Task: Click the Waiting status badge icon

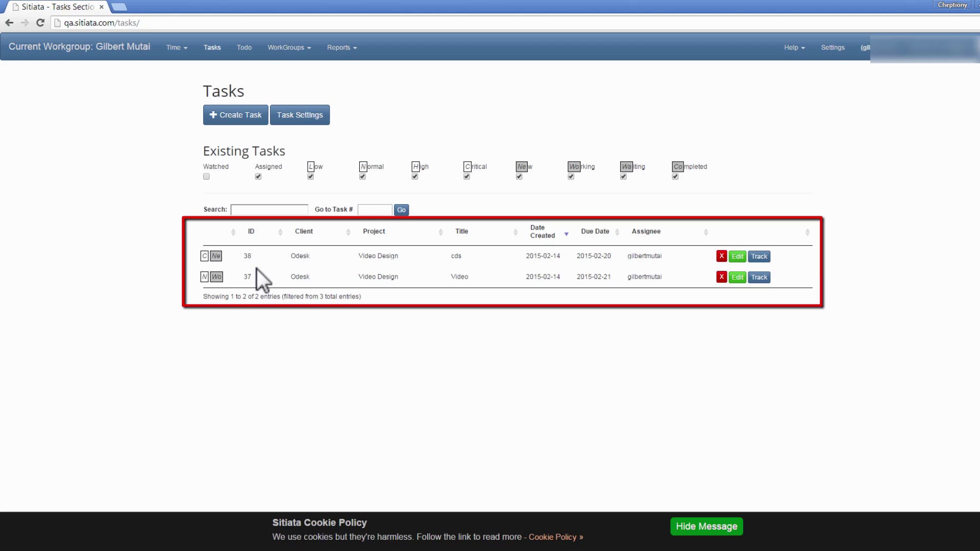Action: pyautogui.click(x=626, y=167)
